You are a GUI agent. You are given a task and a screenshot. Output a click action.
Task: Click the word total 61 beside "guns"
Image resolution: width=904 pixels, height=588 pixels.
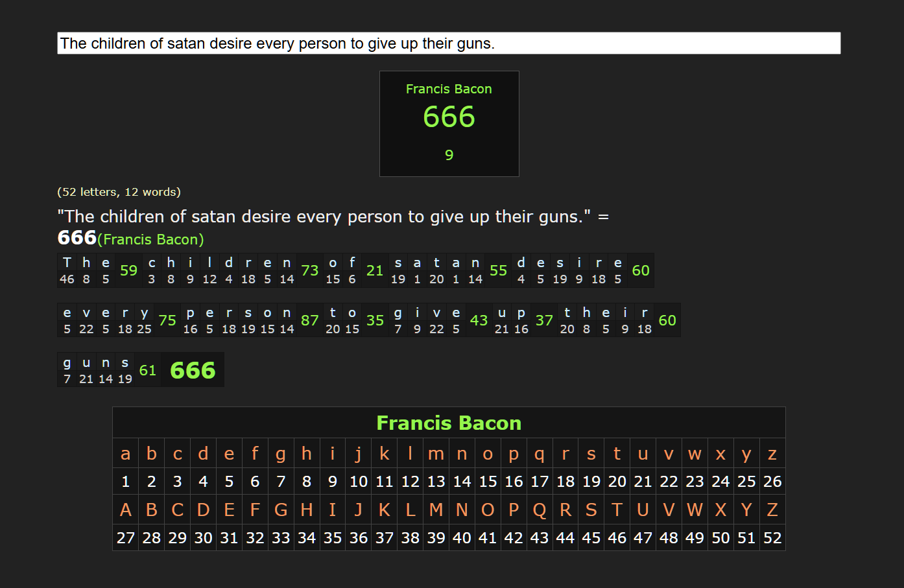point(148,370)
